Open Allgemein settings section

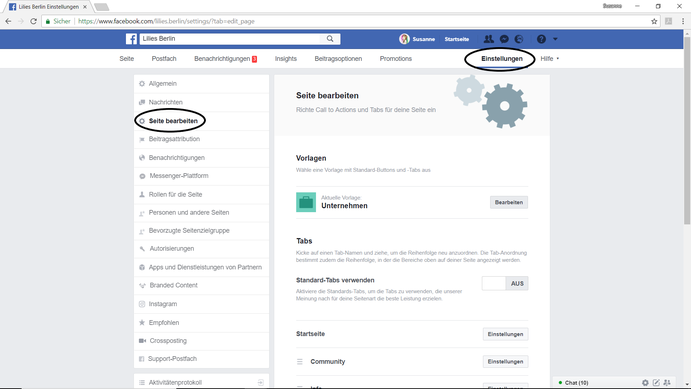pyautogui.click(x=201, y=84)
